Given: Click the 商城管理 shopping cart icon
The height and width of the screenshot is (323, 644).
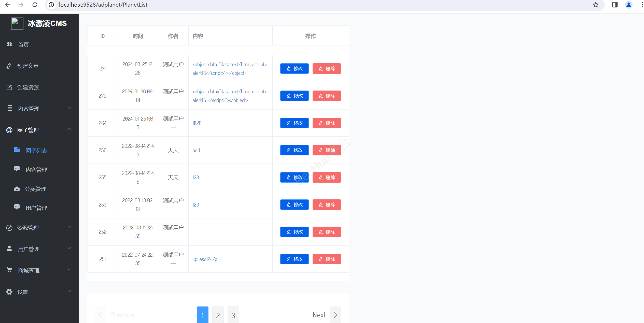Looking at the screenshot, I should (9, 270).
